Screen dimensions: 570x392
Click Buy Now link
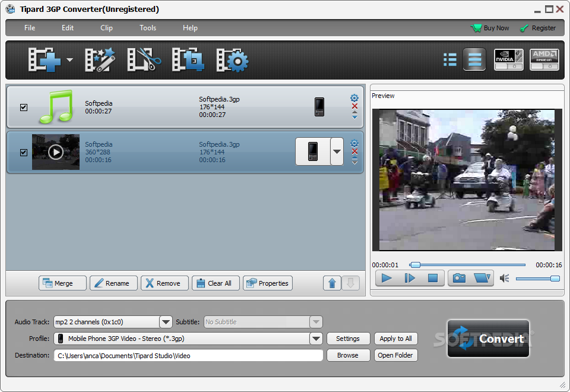point(490,28)
